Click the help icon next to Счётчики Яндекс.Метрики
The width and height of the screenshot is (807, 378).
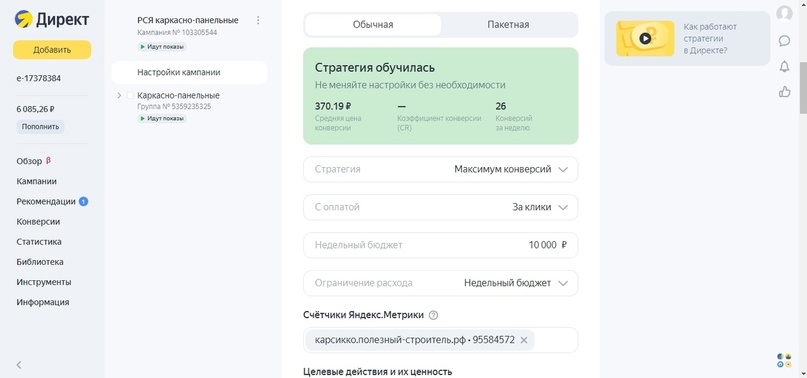(433, 315)
